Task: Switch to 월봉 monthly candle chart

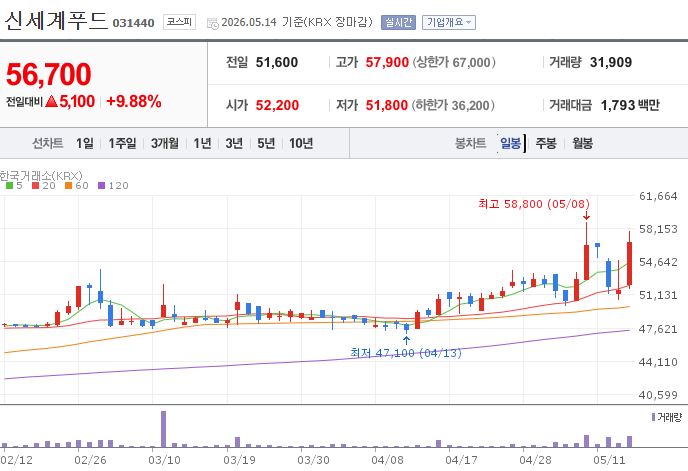Action: point(582,143)
